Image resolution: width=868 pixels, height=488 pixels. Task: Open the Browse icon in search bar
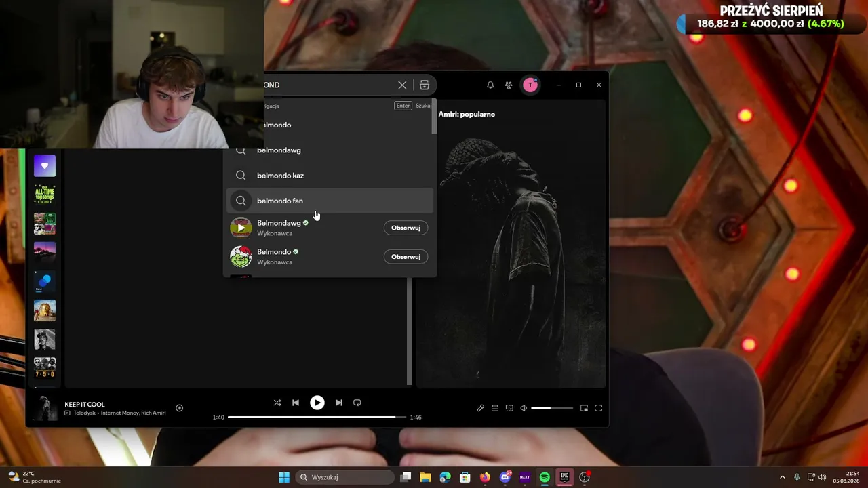tap(425, 85)
